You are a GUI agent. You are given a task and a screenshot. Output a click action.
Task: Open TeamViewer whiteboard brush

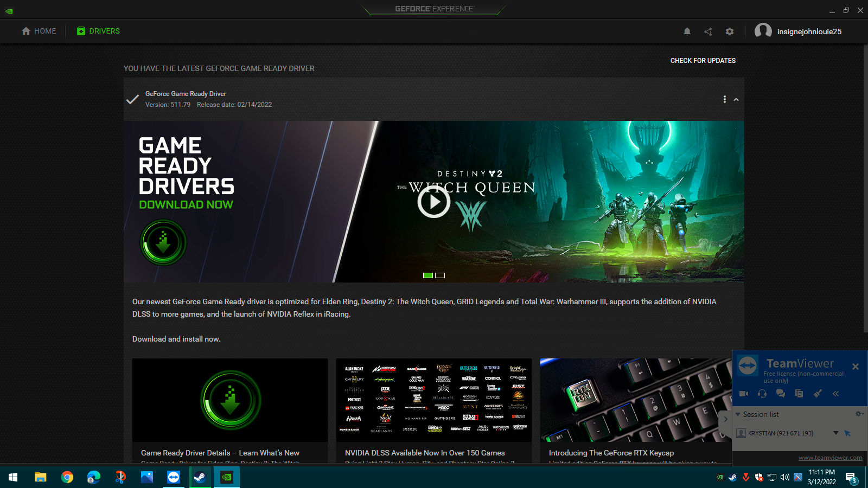[818, 394]
